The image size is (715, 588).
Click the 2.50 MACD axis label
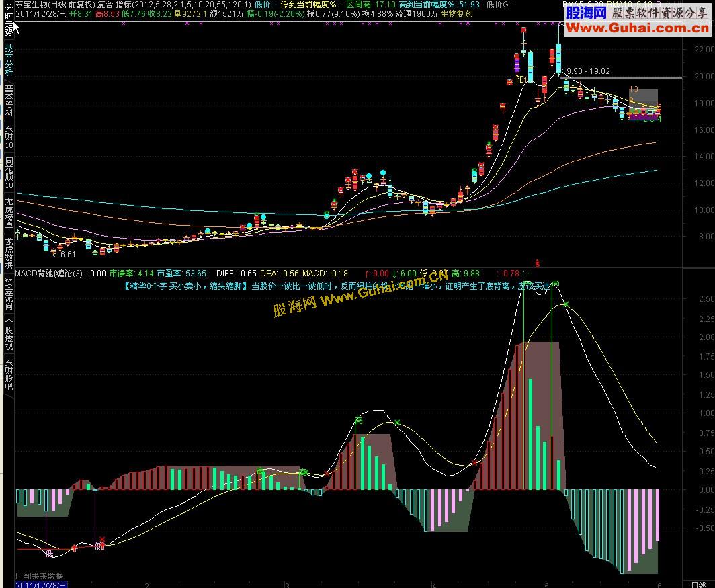[706, 298]
